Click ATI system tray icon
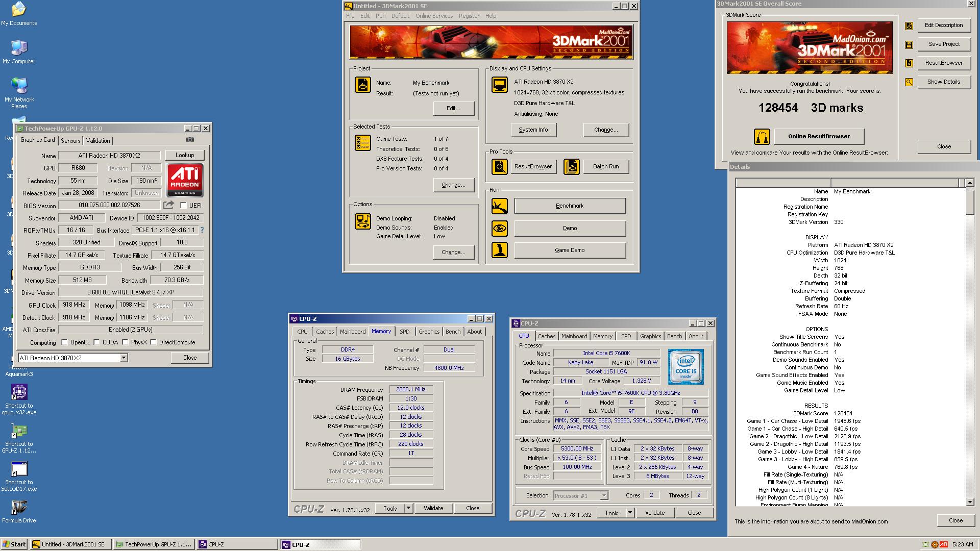The width and height of the screenshot is (980, 551). pyautogui.click(x=944, y=544)
